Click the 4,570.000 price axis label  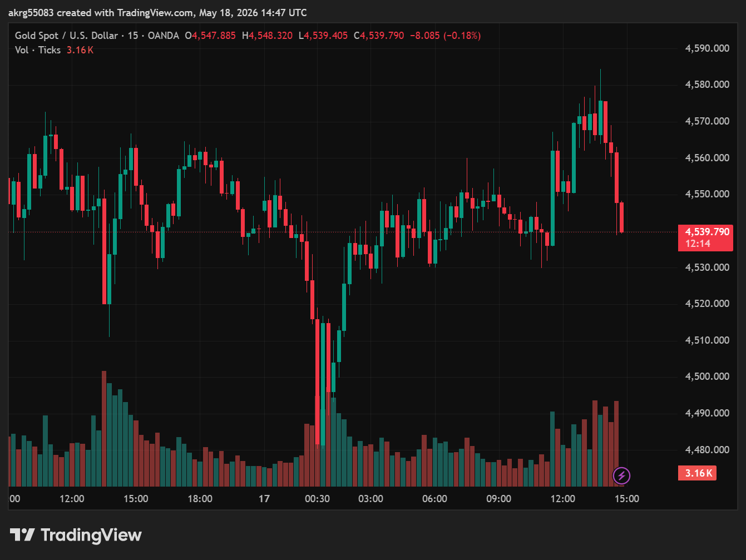coord(707,121)
